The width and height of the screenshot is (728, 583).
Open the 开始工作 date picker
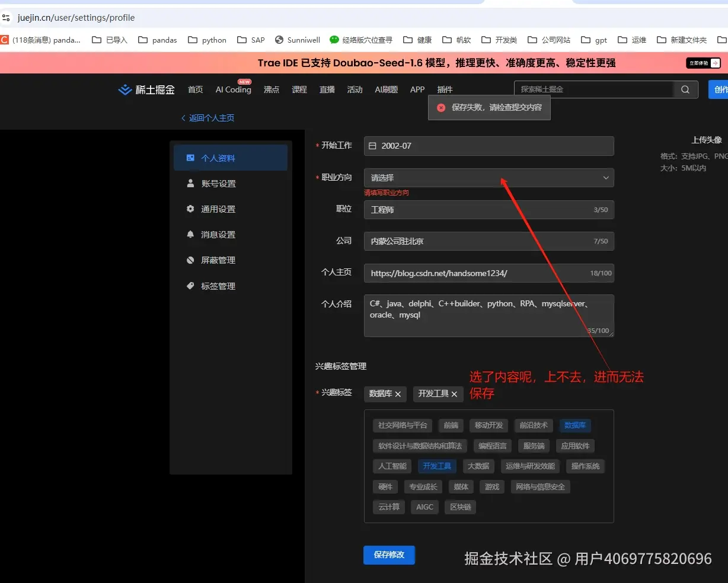coord(489,146)
